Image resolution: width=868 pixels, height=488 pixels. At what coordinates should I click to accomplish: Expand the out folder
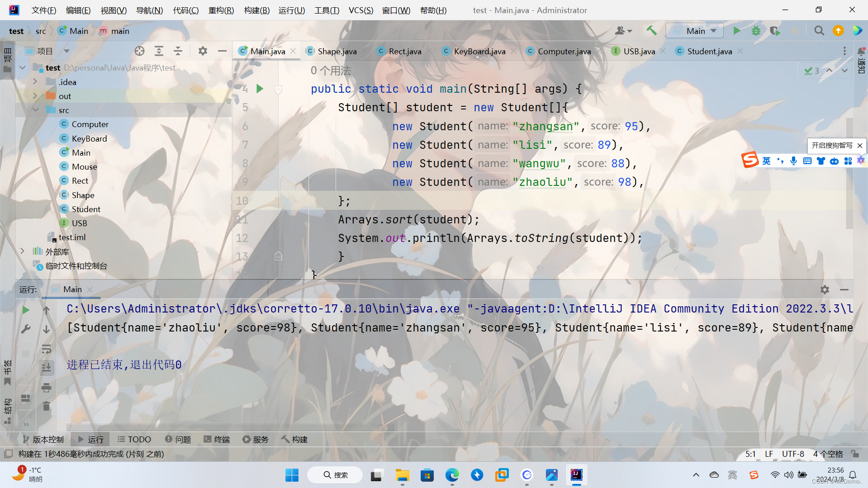coord(35,96)
